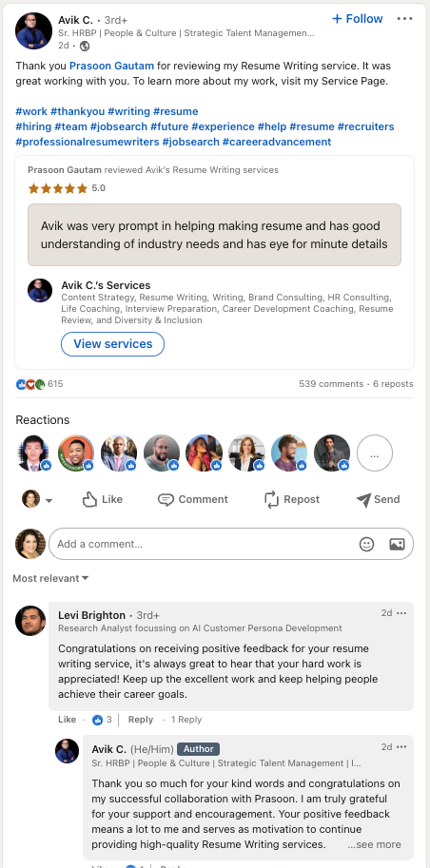This screenshot has height=868, width=430.
Task: Open options menu on Avik C.'s reply
Action: pos(401,746)
